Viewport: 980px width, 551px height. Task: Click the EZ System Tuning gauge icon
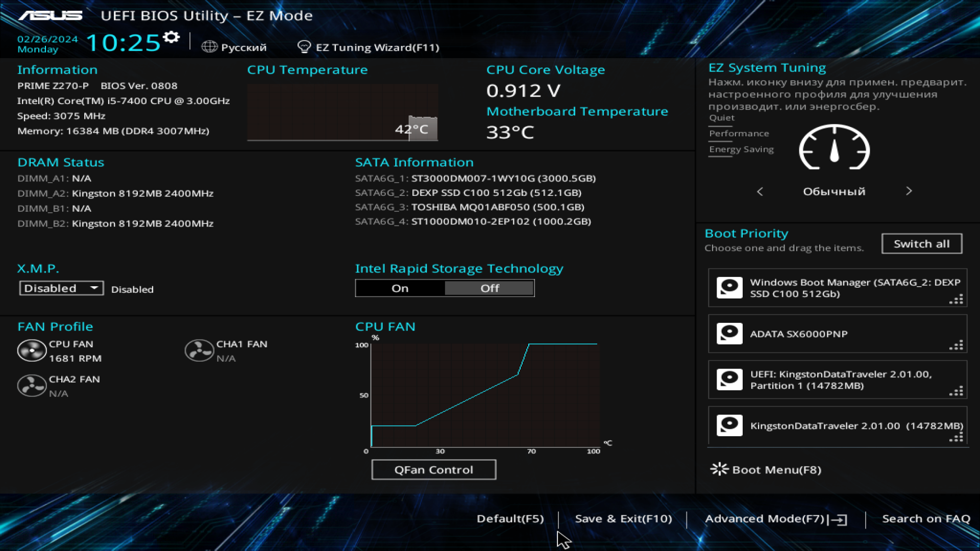click(834, 148)
